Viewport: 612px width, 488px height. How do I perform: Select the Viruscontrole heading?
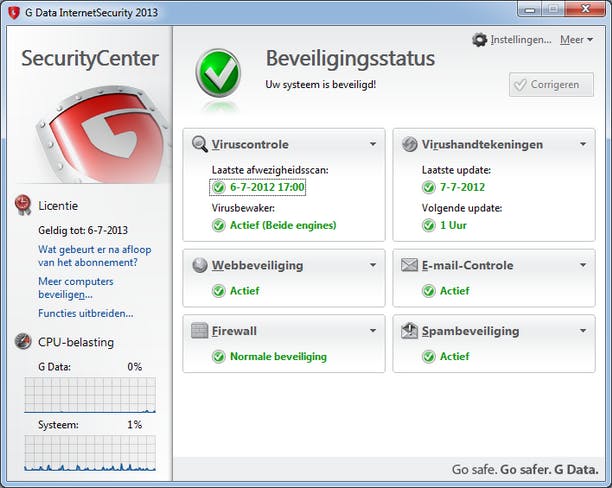tap(250, 144)
